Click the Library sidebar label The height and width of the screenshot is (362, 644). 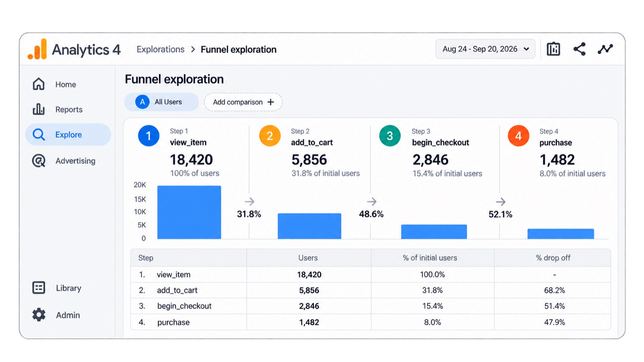[68, 288]
